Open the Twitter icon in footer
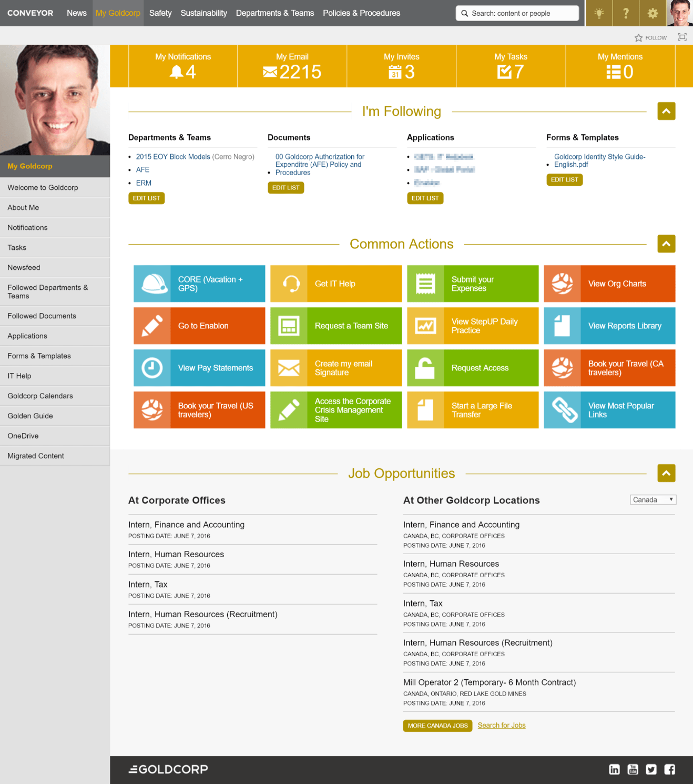Image resolution: width=693 pixels, height=784 pixels. pos(651,769)
